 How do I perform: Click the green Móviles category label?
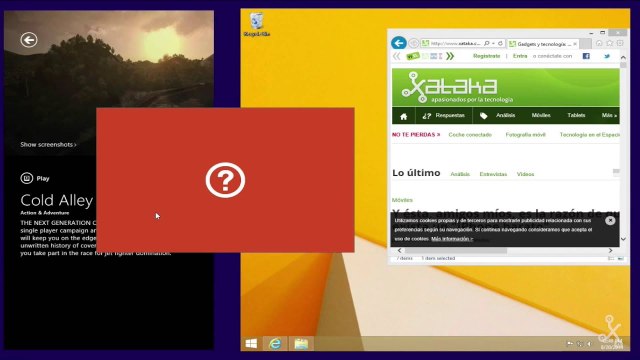pos(402,200)
